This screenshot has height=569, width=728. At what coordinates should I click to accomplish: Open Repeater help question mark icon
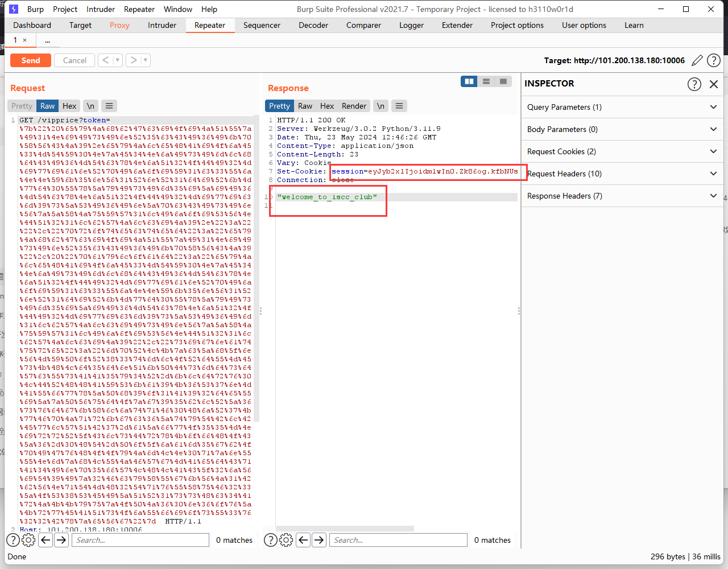point(714,60)
